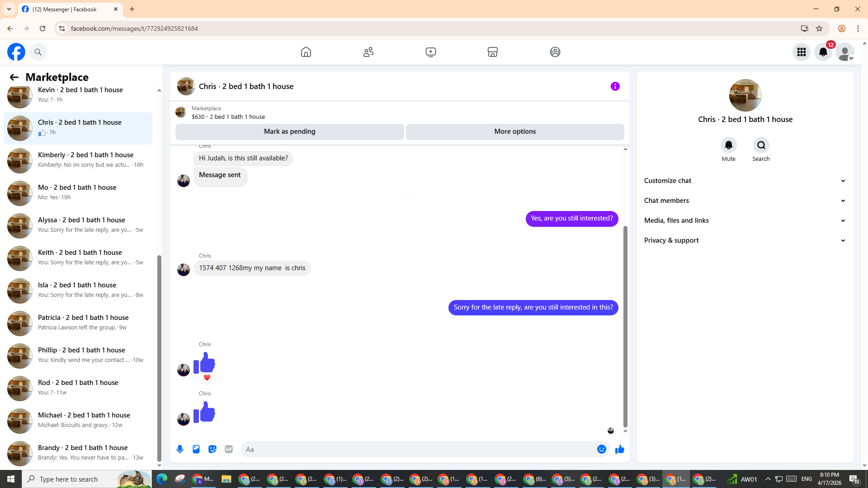
Task: Open the emoji picker in message box
Action: [601, 449]
